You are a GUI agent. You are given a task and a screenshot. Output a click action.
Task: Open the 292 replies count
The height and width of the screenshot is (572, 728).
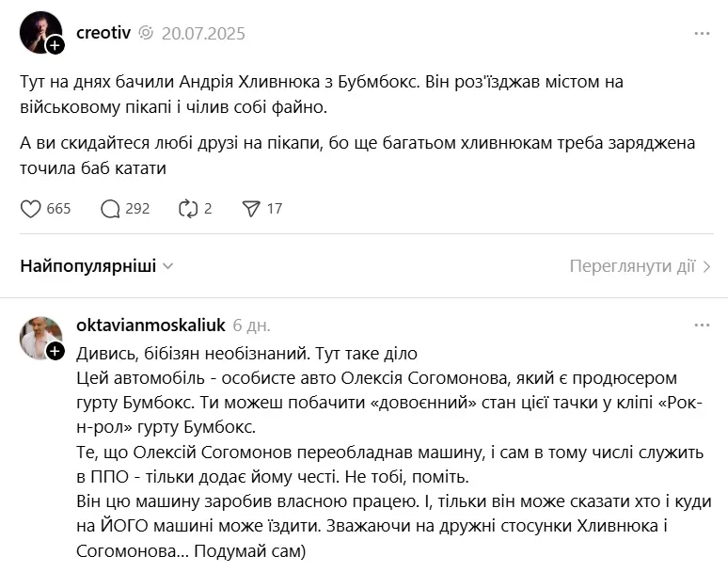point(137,208)
